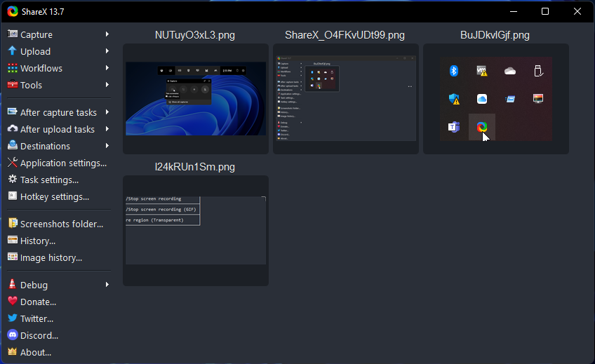Viewport: 595px width, 364px height.
Task: Click the Task settings gear icon
Action: tap(13, 179)
